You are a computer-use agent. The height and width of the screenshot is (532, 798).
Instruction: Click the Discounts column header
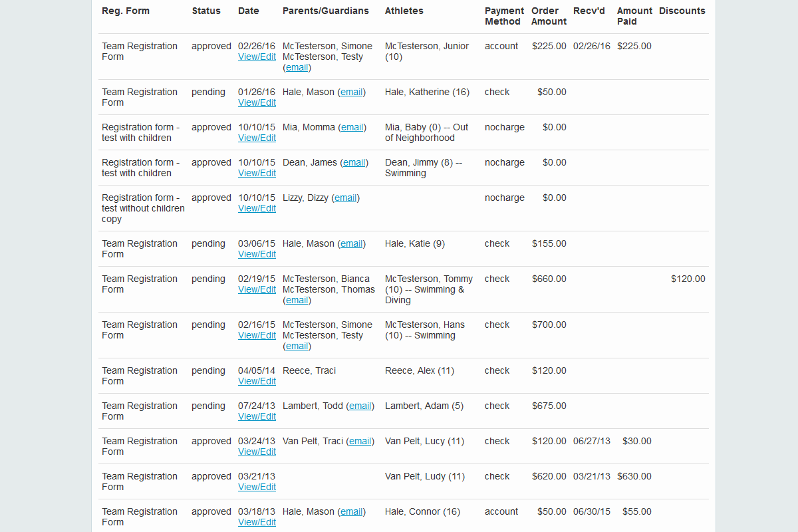pyautogui.click(x=682, y=11)
